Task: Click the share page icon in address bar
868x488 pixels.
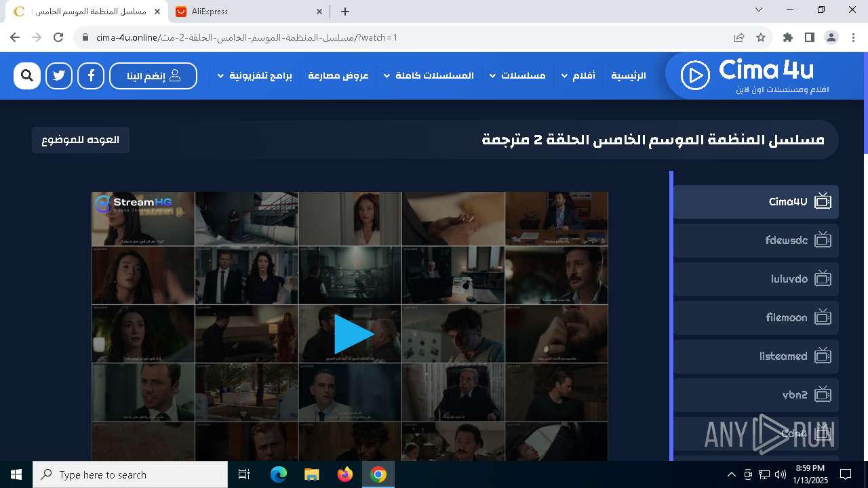Action: [x=739, y=37]
